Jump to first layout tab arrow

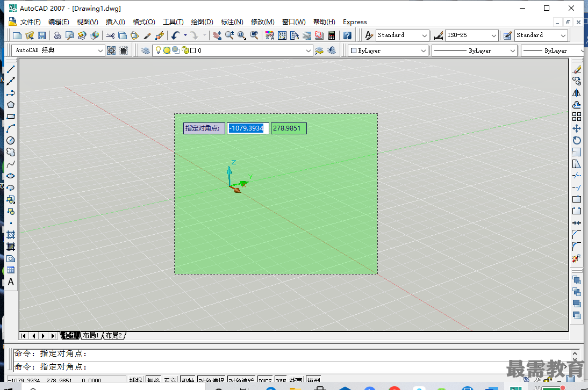[x=24, y=336]
